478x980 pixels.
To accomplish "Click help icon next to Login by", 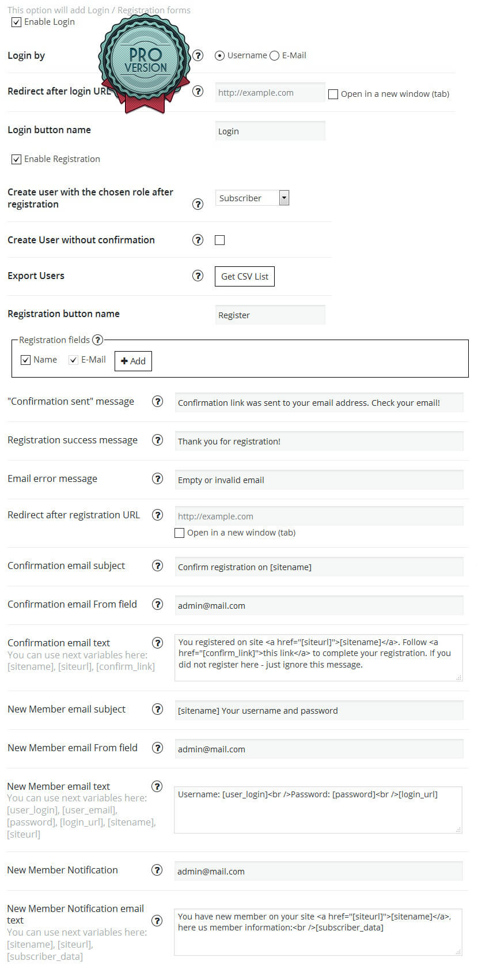I will [198, 55].
